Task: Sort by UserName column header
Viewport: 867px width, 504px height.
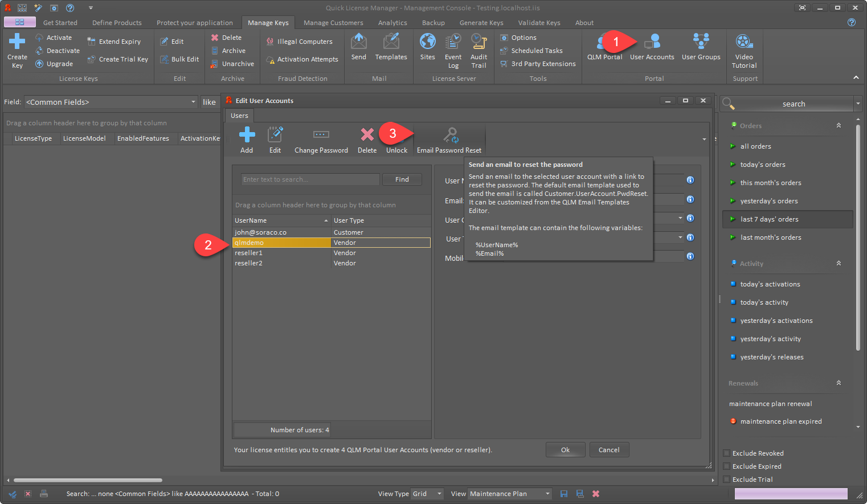Action: pyautogui.click(x=281, y=220)
